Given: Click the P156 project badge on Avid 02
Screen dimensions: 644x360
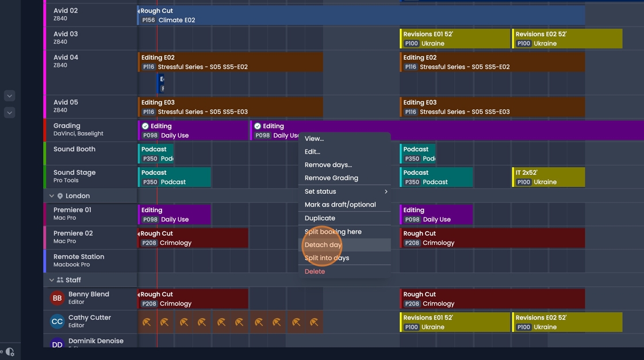Looking at the screenshot, I should point(148,20).
